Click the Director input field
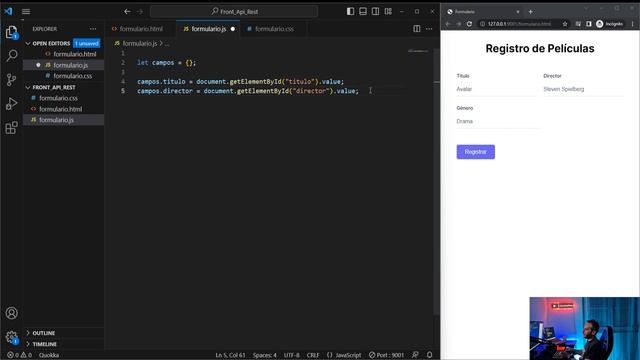Screen dimensions: 640x360 583,89
